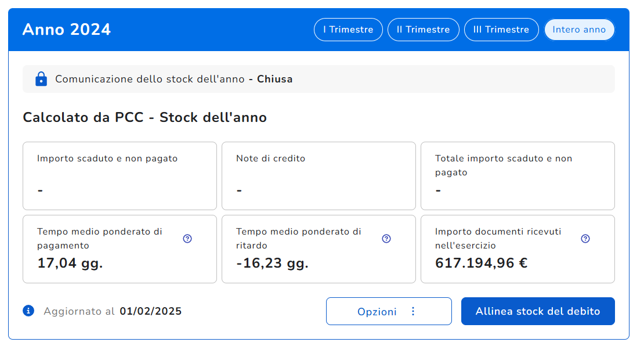The height and width of the screenshot is (353, 644).
Task: Select the Intero anno tab
Action: click(x=579, y=30)
